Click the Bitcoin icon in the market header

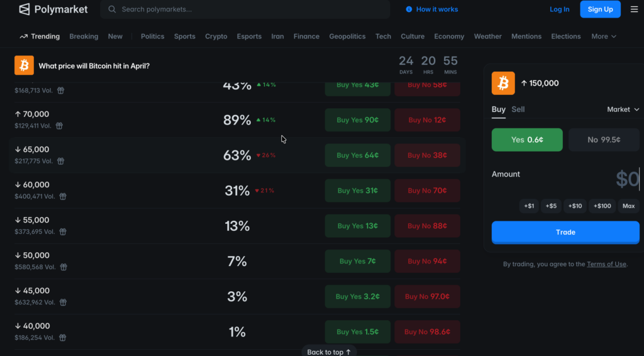tap(24, 65)
